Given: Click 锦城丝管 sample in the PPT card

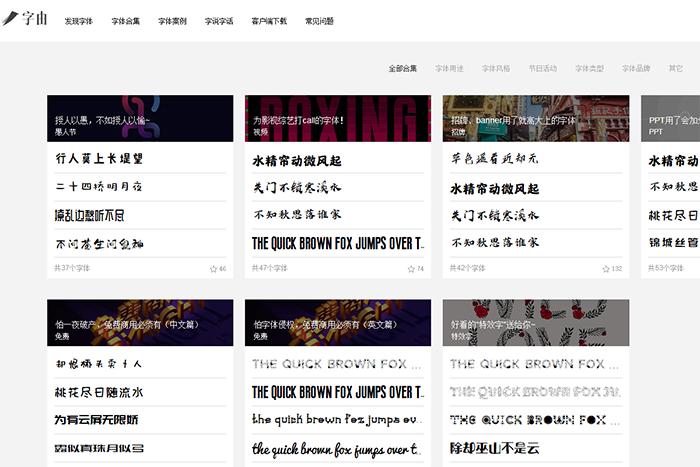Looking at the screenshot, I should pos(674,242).
